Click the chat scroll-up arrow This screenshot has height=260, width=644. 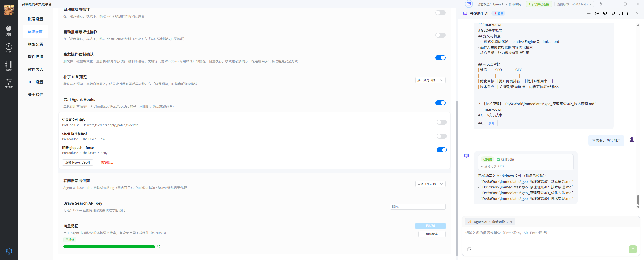tap(638, 25)
